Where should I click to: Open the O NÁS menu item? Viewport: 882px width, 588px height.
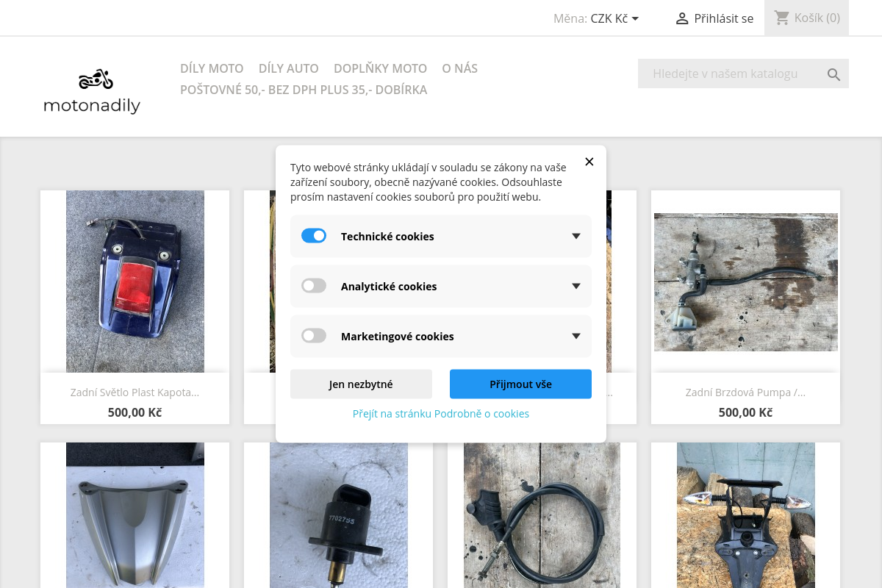pyautogui.click(x=459, y=68)
